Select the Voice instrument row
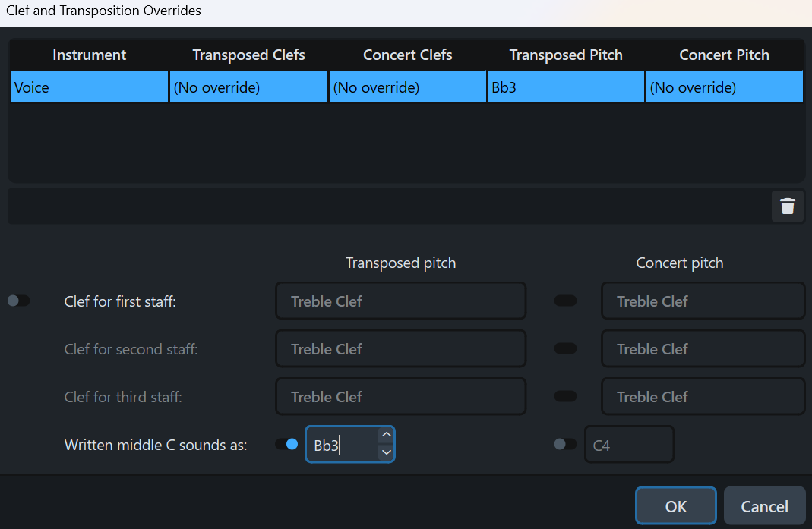This screenshot has height=529, width=812. point(89,87)
